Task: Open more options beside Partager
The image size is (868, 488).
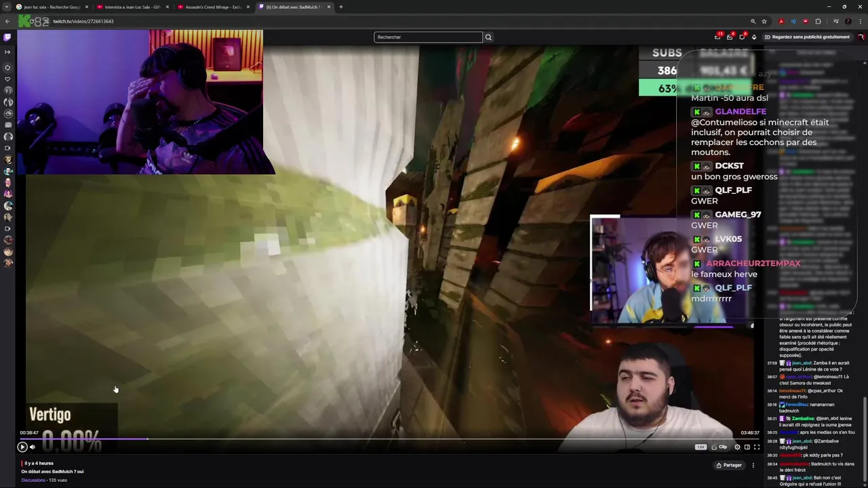Action: [x=753, y=465]
